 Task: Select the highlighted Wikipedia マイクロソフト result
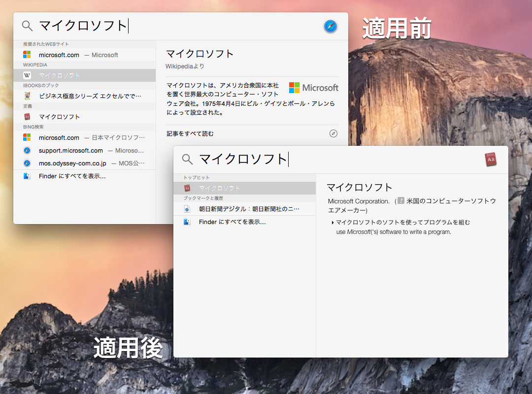85,75
